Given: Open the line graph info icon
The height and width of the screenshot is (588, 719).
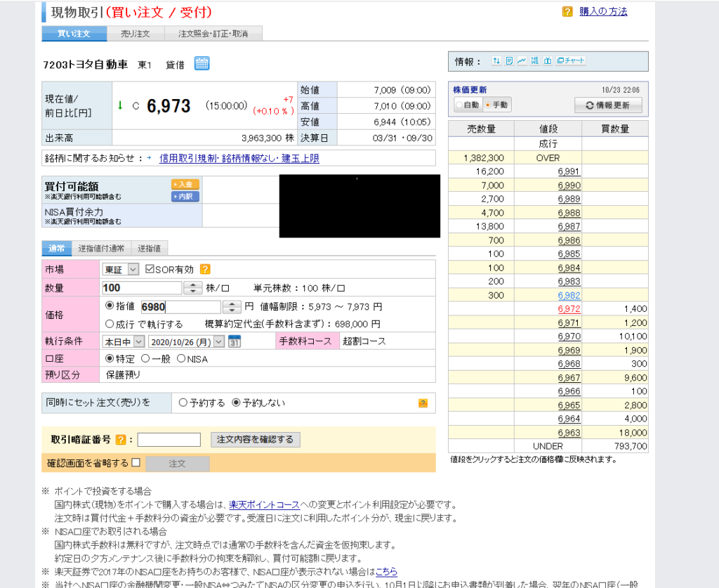Looking at the screenshot, I should pos(522,60).
